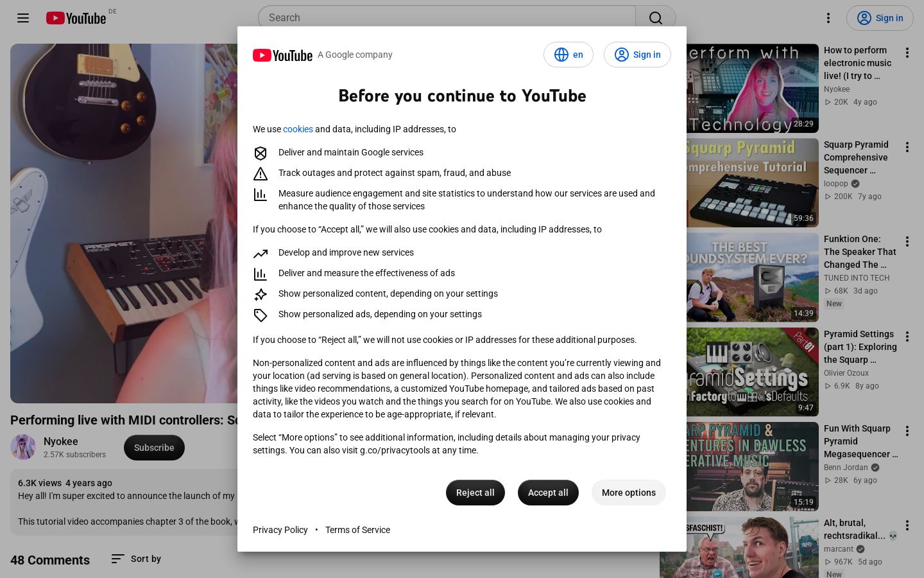Expand the video description box
The image size is (924, 578).
(x=124, y=502)
